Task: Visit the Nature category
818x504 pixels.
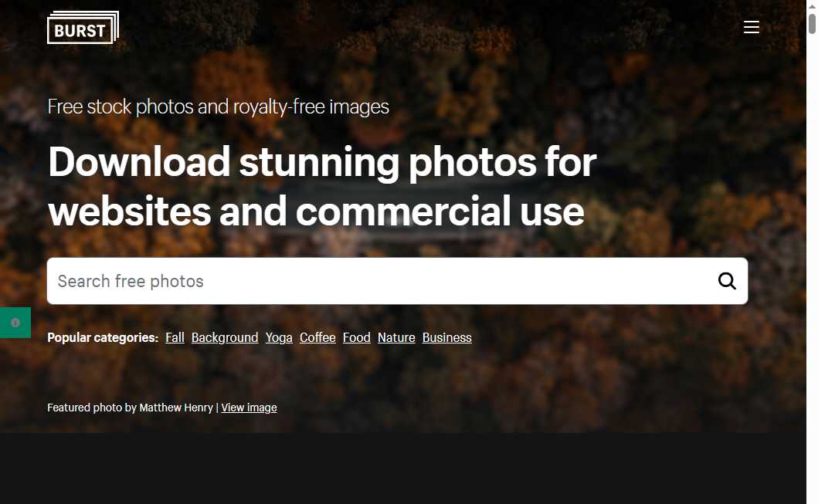Action: tap(396, 338)
